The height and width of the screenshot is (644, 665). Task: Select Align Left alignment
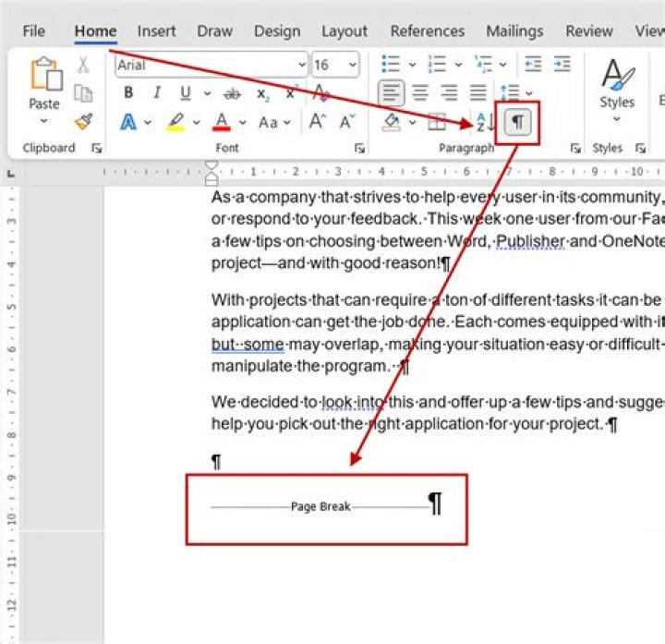(391, 92)
